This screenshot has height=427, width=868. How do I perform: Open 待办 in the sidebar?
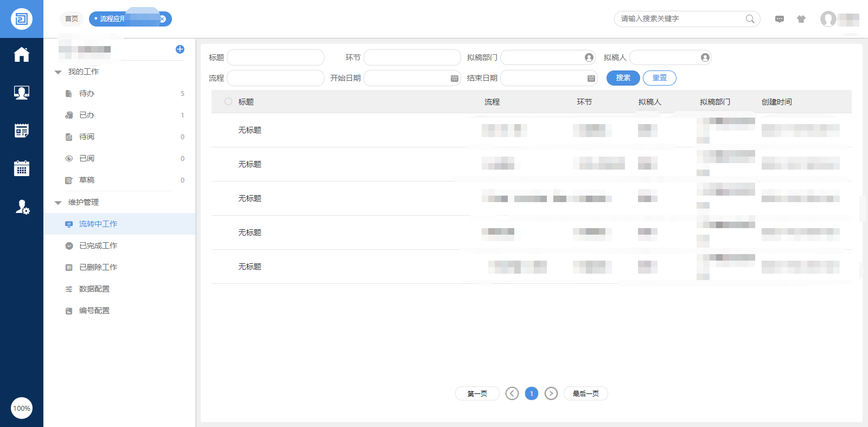coord(119,94)
